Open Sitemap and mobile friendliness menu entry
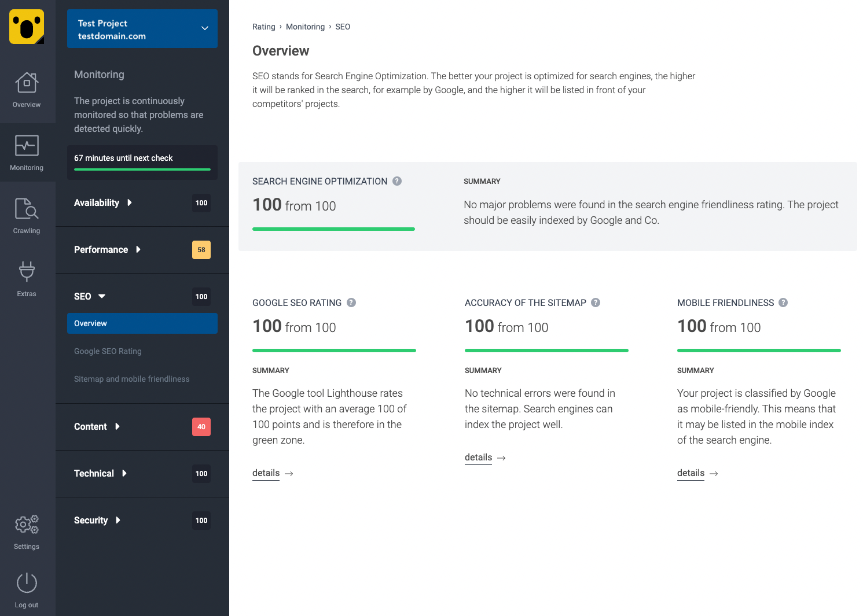863x616 pixels. point(131,379)
